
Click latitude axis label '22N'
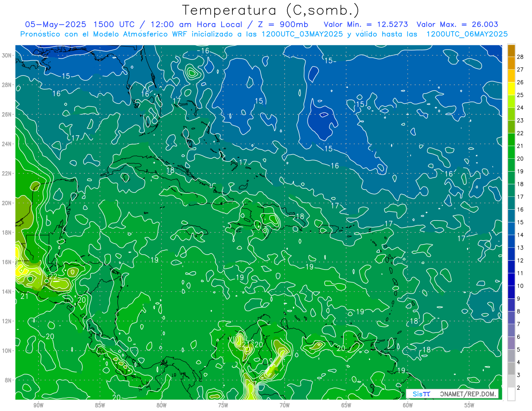pyautogui.click(x=7, y=173)
